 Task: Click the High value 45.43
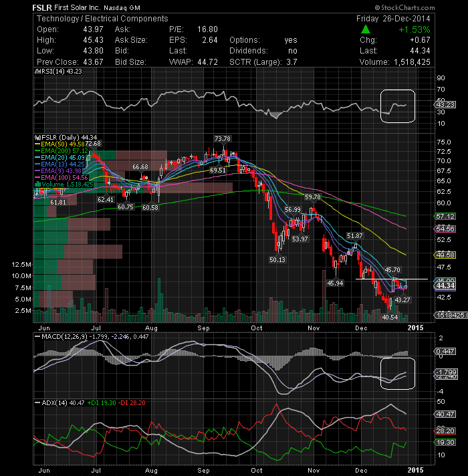click(x=93, y=40)
